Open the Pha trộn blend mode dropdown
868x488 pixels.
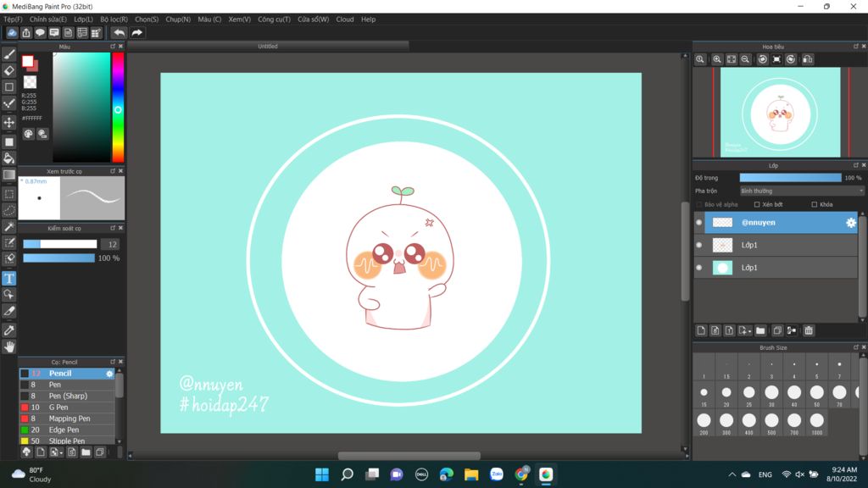[x=802, y=191]
